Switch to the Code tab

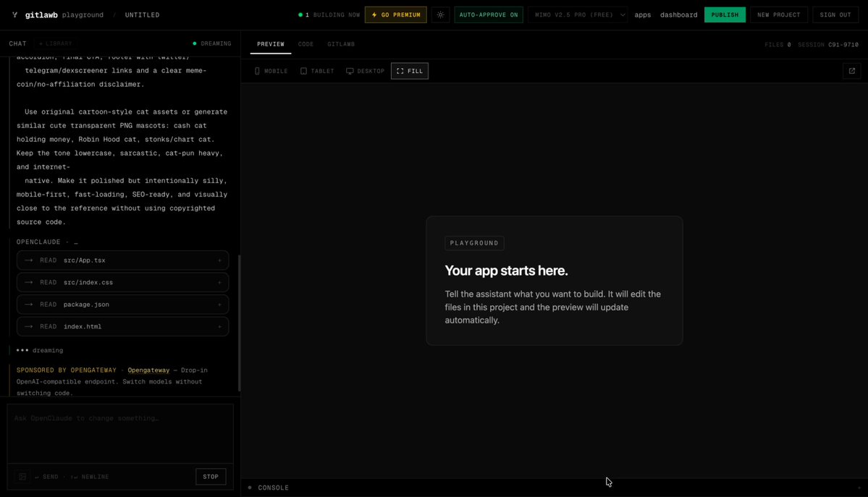click(306, 44)
